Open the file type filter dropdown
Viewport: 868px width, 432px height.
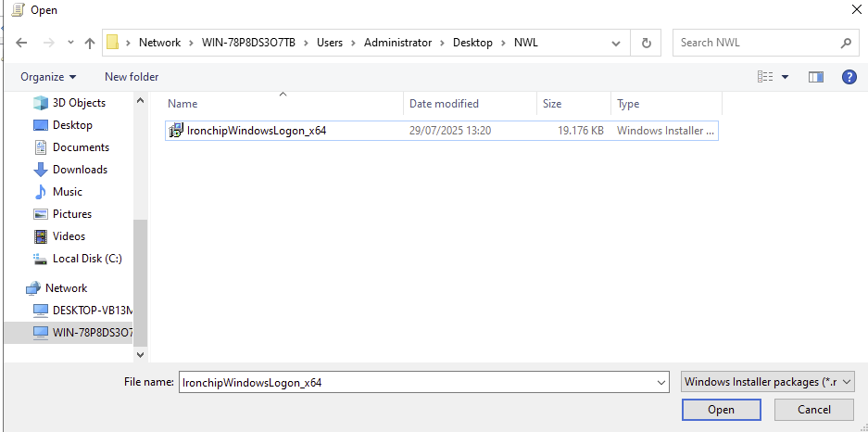[767, 382]
